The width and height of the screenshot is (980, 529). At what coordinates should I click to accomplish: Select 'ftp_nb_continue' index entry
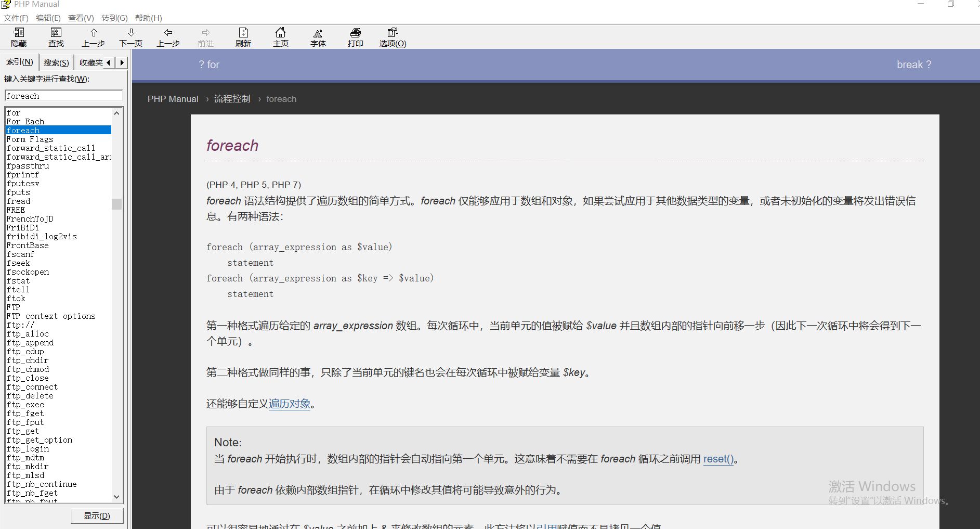(x=42, y=484)
